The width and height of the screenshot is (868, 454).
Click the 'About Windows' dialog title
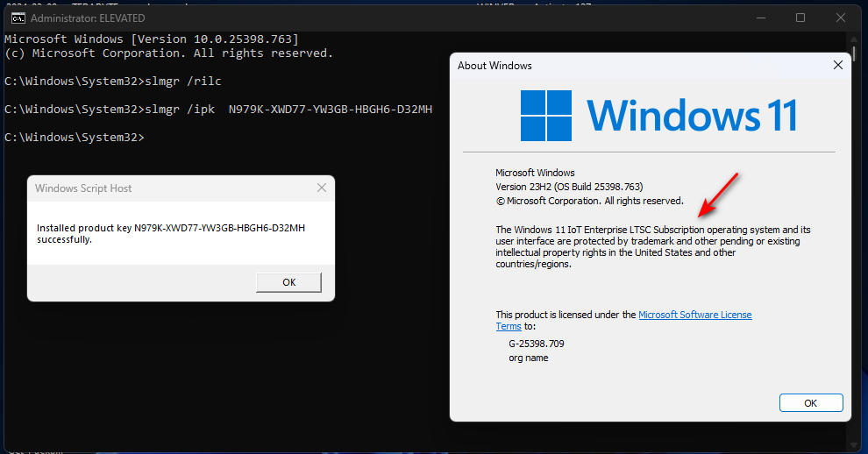tap(494, 66)
